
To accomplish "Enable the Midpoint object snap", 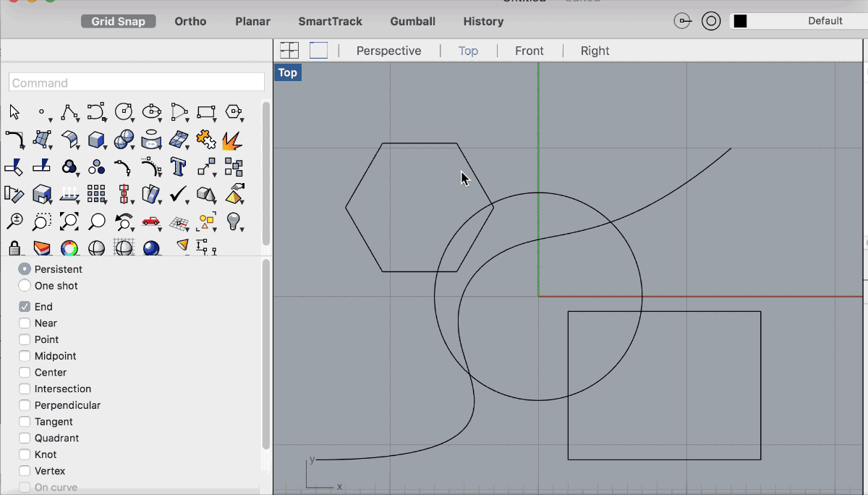I will point(25,356).
